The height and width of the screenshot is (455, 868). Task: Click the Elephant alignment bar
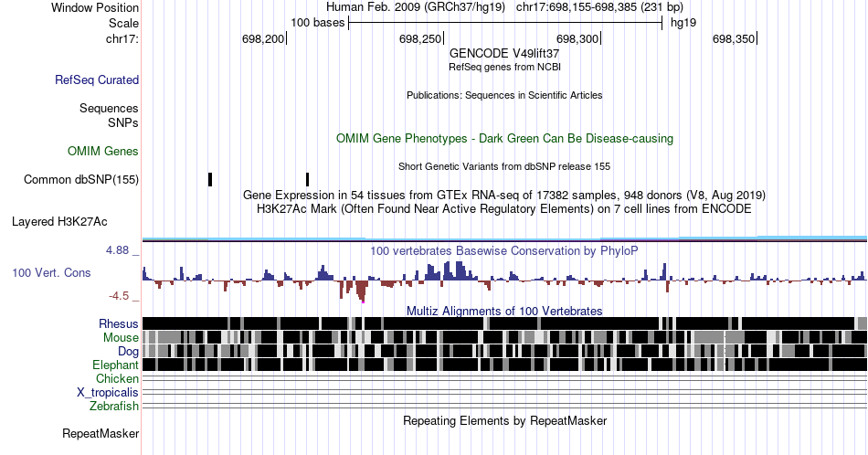coord(504,365)
